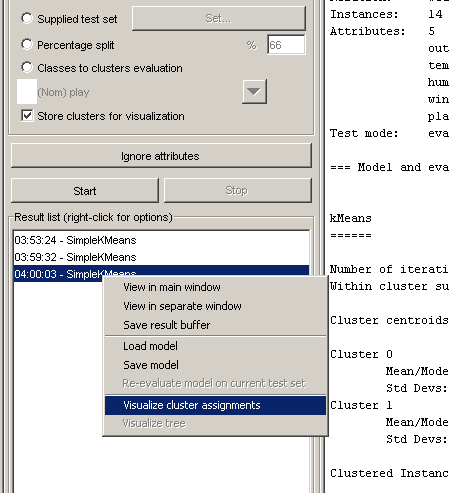The height and width of the screenshot is (493, 449).
Task: Click the 04:00:03 SimpleKMeans highlighted entry
Action: [x=58, y=274]
